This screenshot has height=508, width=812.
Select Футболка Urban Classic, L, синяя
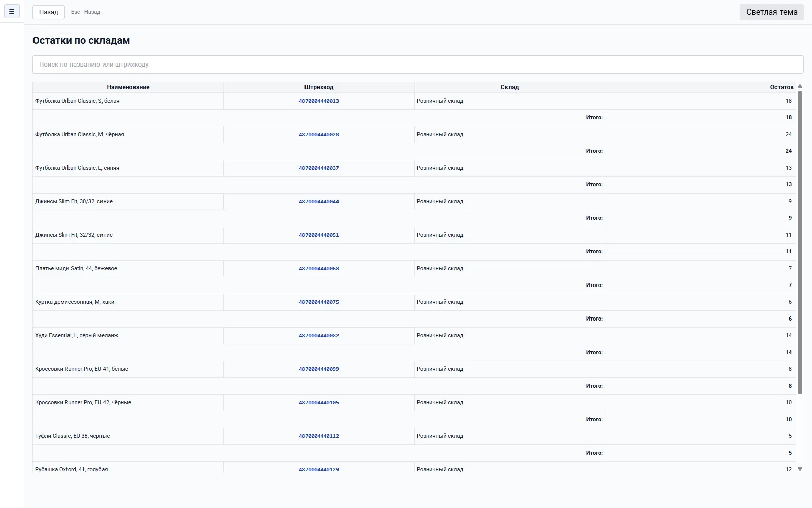click(77, 168)
